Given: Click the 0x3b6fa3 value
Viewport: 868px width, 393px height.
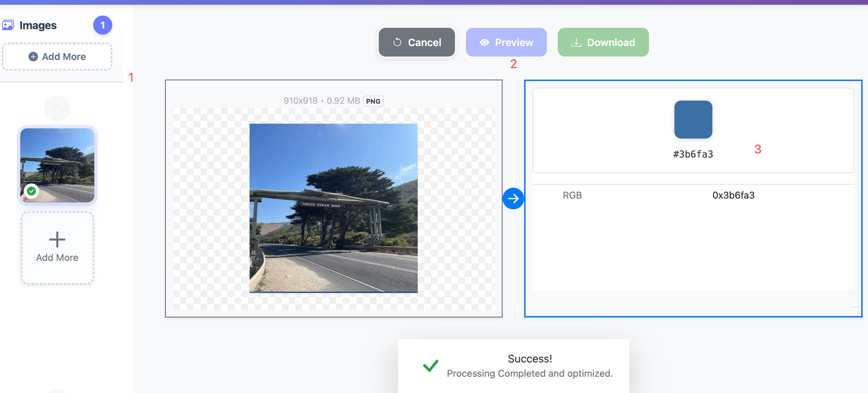Looking at the screenshot, I should tap(733, 195).
